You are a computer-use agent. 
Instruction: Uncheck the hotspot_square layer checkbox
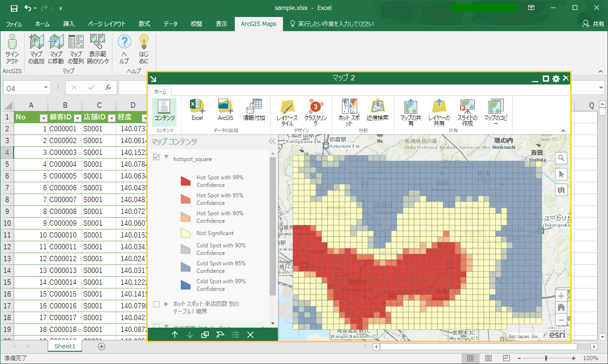(x=156, y=157)
